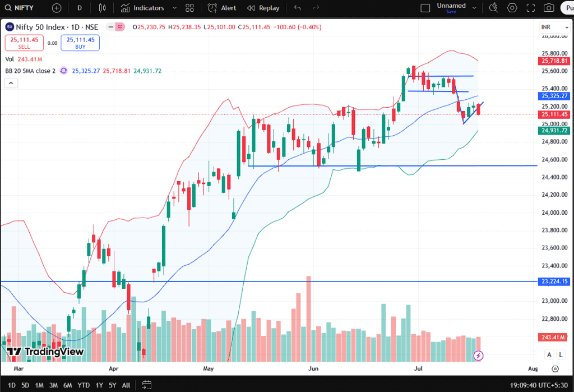This screenshot has height=392, width=574.
Task: Click the red 25,111.45 last price label
Action: (554, 114)
